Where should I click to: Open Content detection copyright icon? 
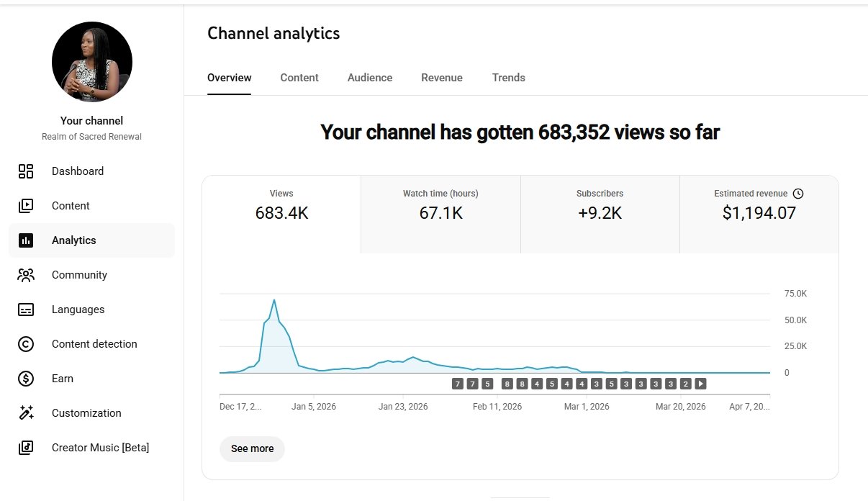[x=26, y=344]
